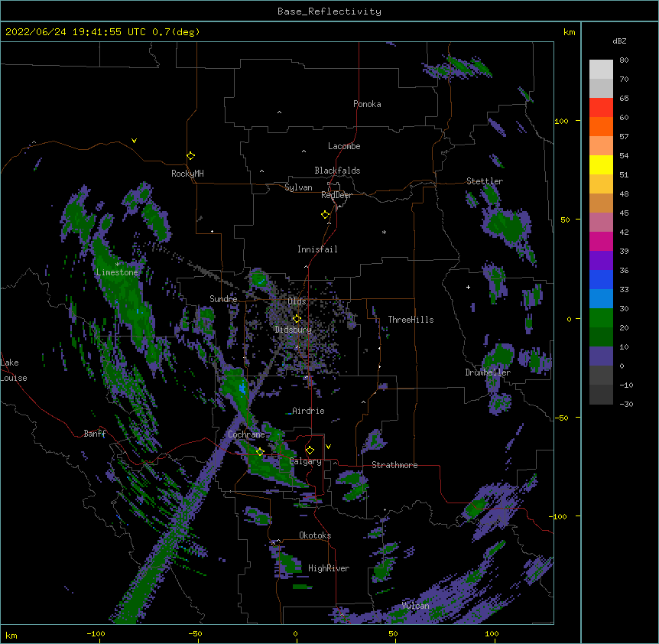The image size is (659, 644).
Task: Click the yellow station marker beside RockyMH
Action: (x=190, y=156)
